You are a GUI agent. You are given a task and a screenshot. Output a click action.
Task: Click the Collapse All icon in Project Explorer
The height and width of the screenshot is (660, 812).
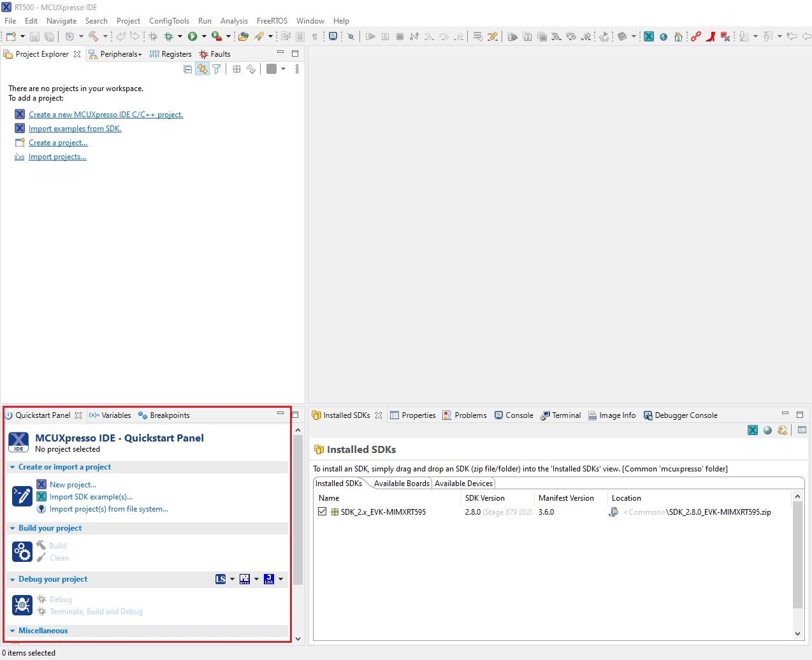click(187, 69)
